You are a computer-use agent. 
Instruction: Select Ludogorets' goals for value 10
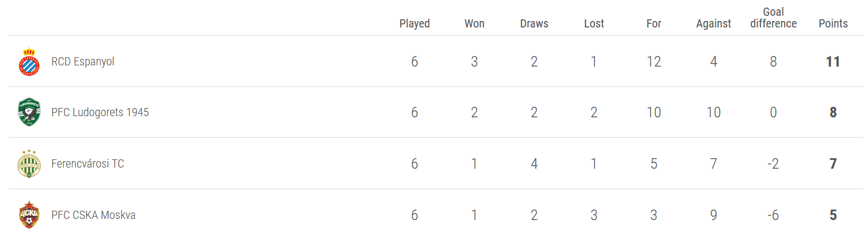(654, 112)
